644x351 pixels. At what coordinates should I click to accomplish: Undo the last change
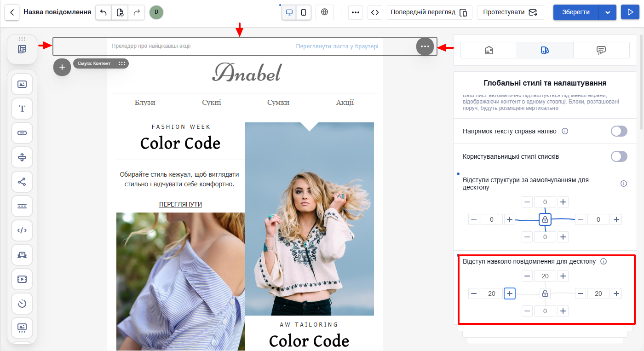pos(103,12)
